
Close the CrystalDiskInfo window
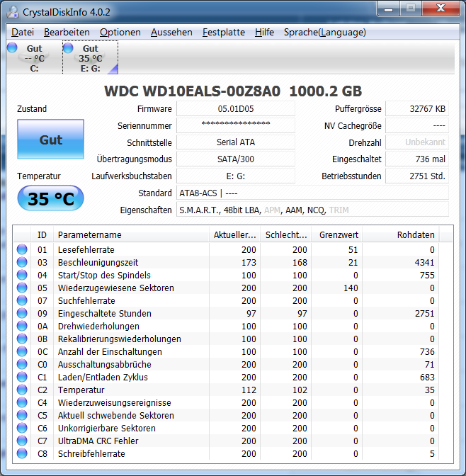coord(441,8)
